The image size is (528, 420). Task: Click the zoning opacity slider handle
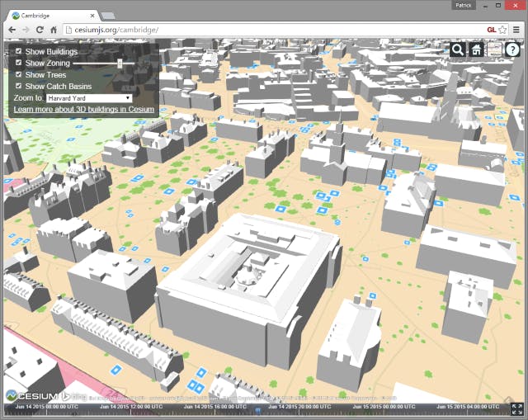(120, 63)
